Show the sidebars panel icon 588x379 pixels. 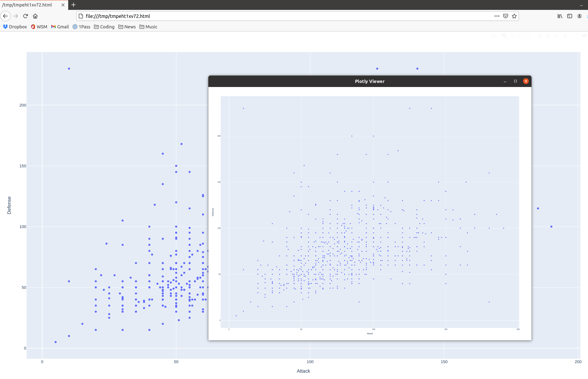[570, 16]
